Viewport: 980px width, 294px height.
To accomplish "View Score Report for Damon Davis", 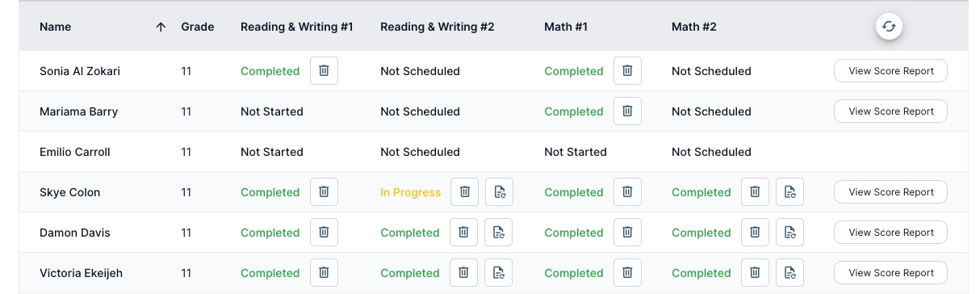I will 890,233.
